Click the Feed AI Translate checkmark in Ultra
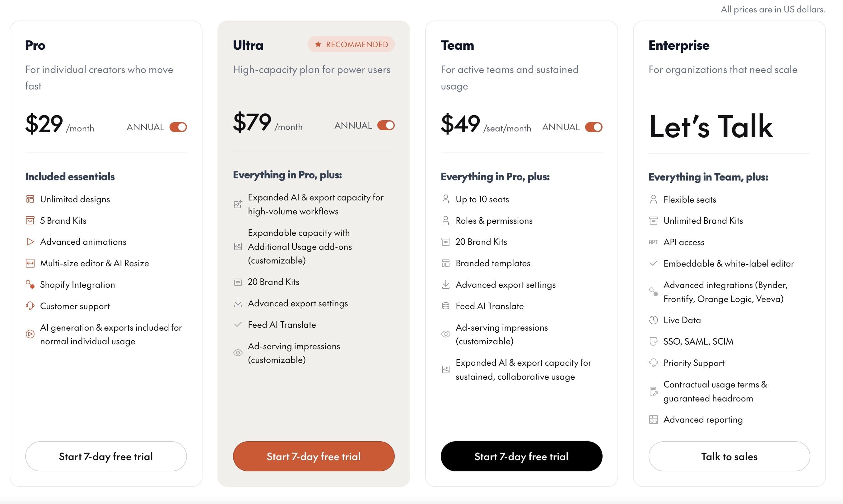Image resolution: width=843 pixels, height=504 pixels. coord(237,325)
